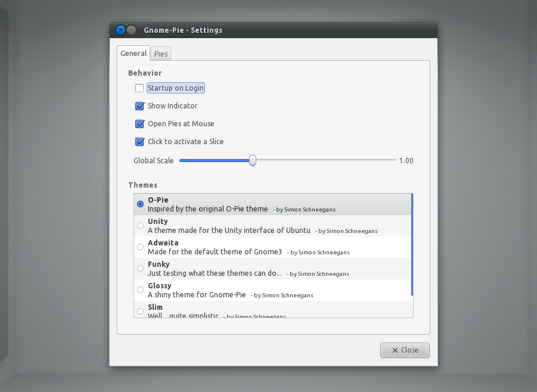The image size is (537, 392).
Task: Close the settings window via titlebar X
Action: (x=120, y=30)
